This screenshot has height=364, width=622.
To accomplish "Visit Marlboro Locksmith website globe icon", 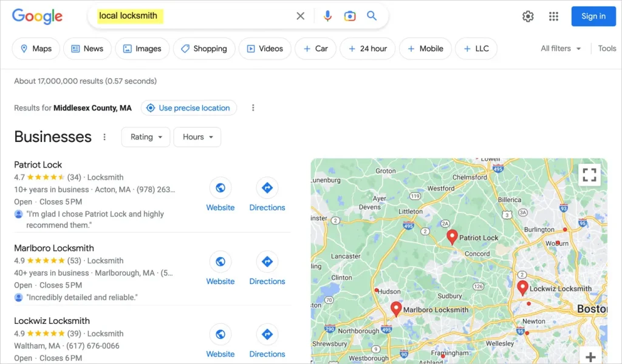I will click(220, 261).
